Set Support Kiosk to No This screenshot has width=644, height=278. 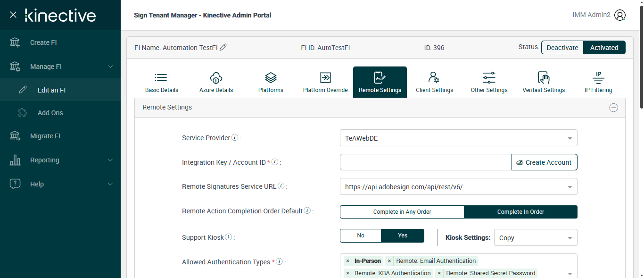pos(361,236)
